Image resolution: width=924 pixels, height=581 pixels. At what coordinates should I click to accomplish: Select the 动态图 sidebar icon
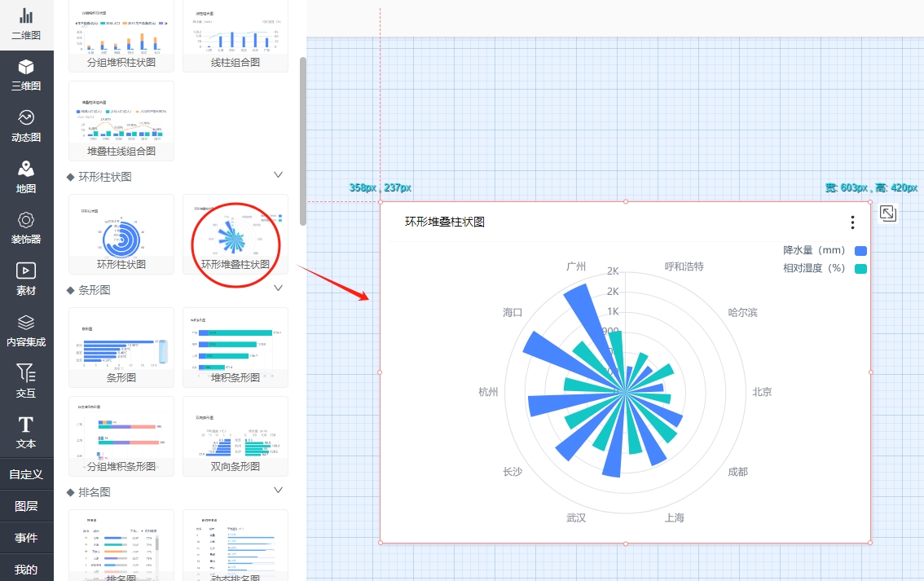(x=26, y=125)
